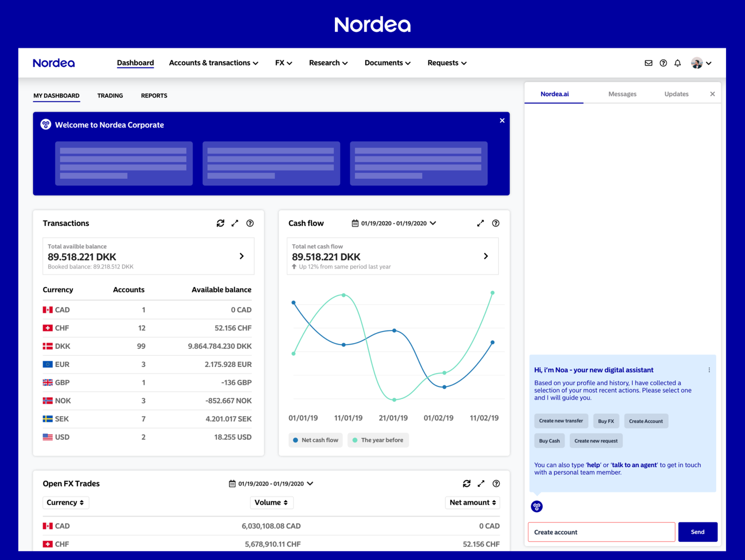Refresh the Open FX Trades widget

pyautogui.click(x=467, y=483)
